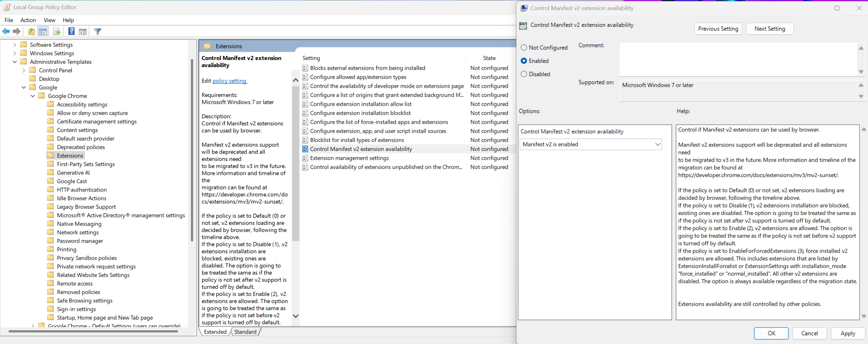The image size is (868, 344).
Task: Click the folder icon of Safe Browsing settings
Action: (51, 300)
